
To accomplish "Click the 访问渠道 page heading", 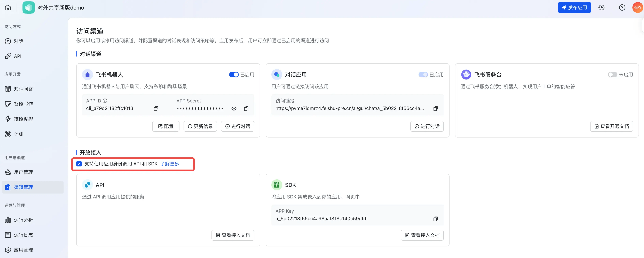I will coord(90,31).
